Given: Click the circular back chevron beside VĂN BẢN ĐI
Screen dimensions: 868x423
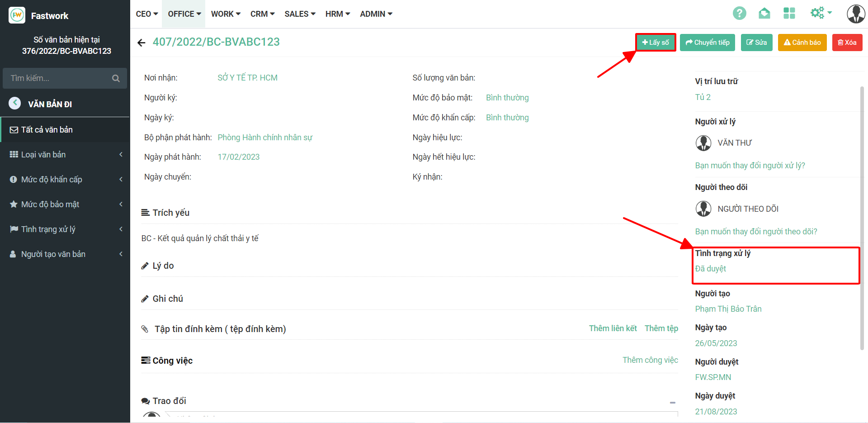Looking at the screenshot, I should (x=15, y=103).
